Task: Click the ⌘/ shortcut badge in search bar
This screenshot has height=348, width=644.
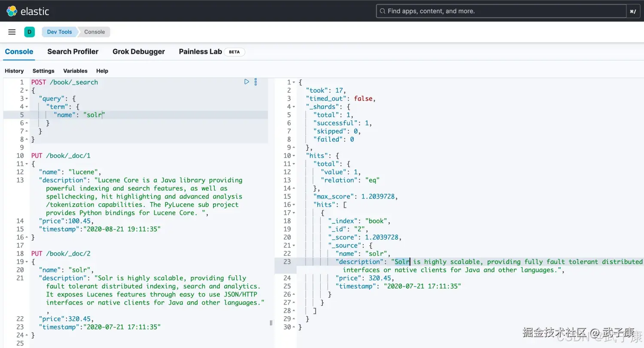Action: [x=633, y=11]
